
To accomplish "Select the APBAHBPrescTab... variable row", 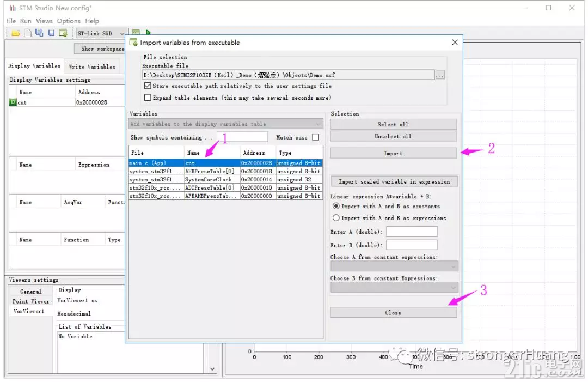I will (x=225, y=196).
